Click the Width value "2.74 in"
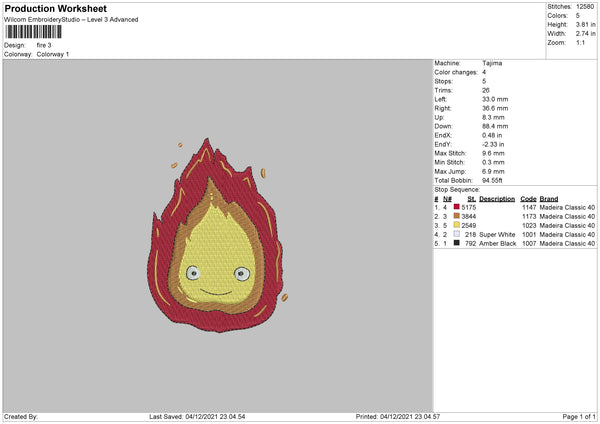Image resolution: width=600 pixels, height=424 pixels. point(585,34)
